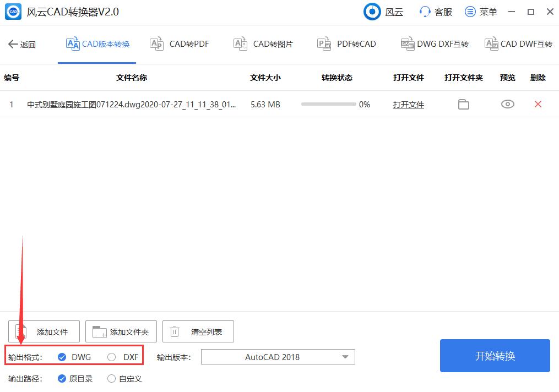
Task: Select the CAD转图片 function
Action: pos(263,44)
